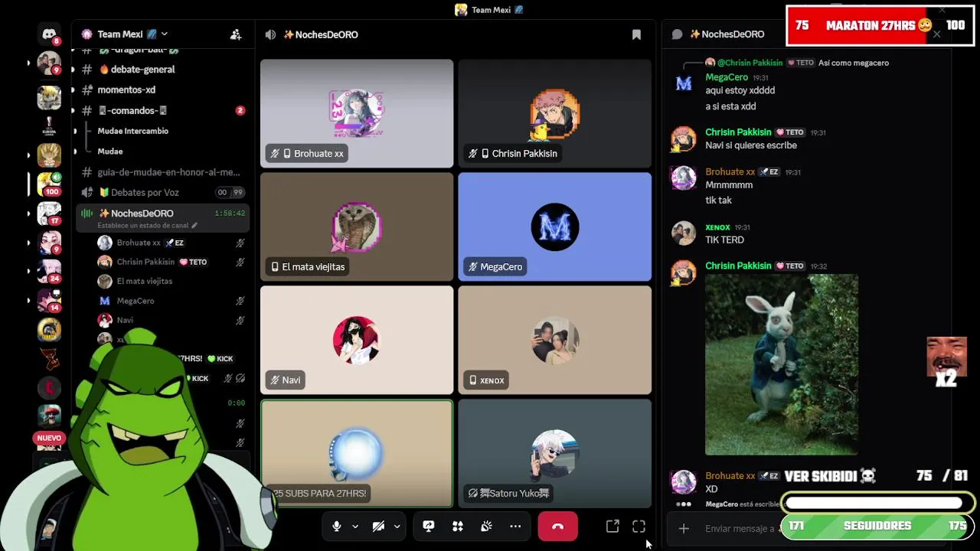Click 'Establece un estado de canal' text
The height and width of the screenshot is (551, 980).
[x=143, y=226]
